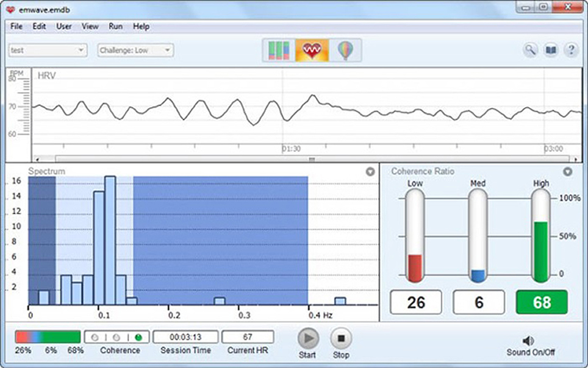
Task: Click the Low coherence red thermometer
Action: pos(415,236)
